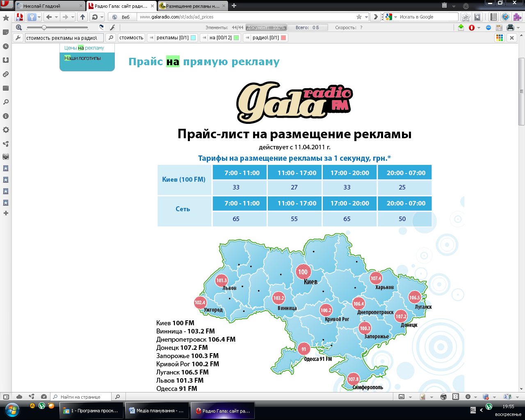525x420 pixels.
Task: Click the highlight search field 'стоимость рекламы на радио\'
Action: [x=64, y=38]
